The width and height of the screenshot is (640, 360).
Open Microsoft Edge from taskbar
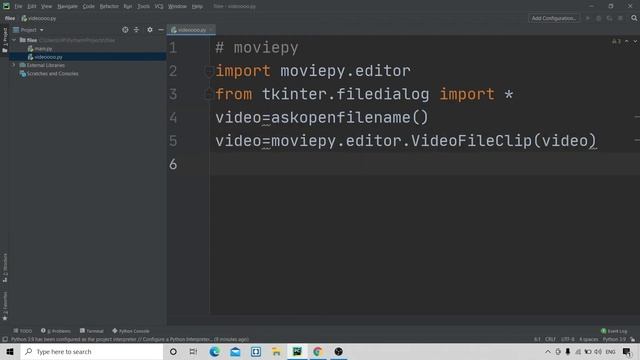214,351
